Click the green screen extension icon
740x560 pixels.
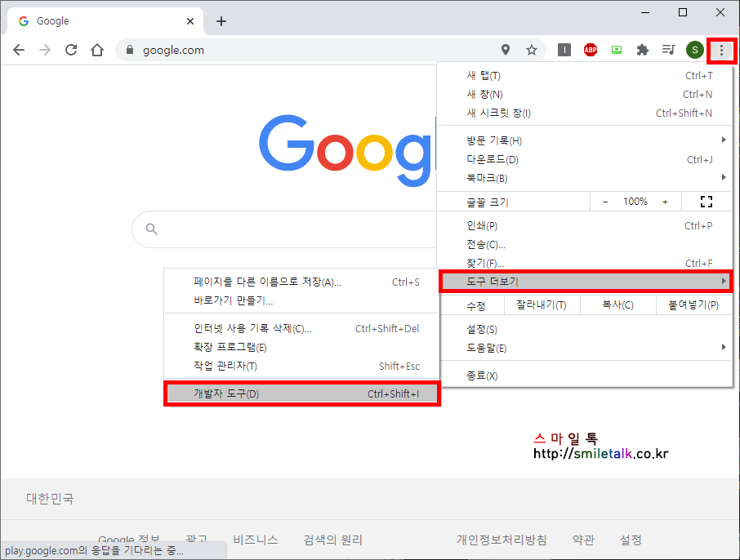617,50
